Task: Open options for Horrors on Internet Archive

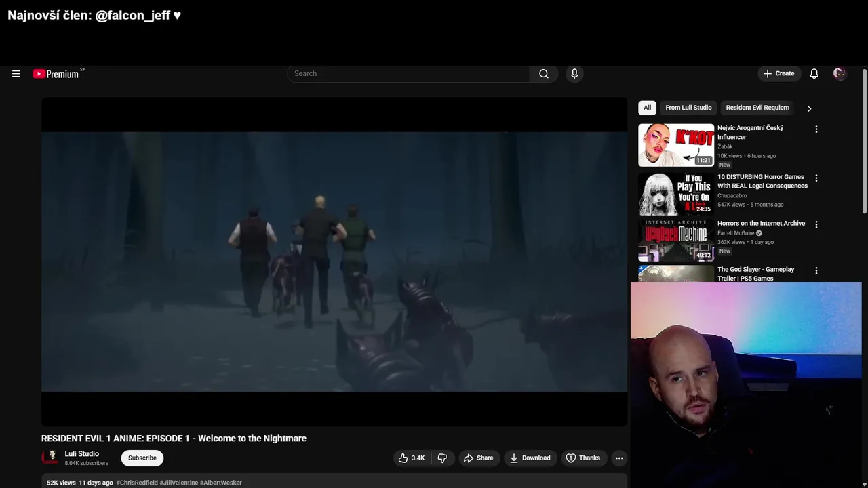Action: (816, 224)
